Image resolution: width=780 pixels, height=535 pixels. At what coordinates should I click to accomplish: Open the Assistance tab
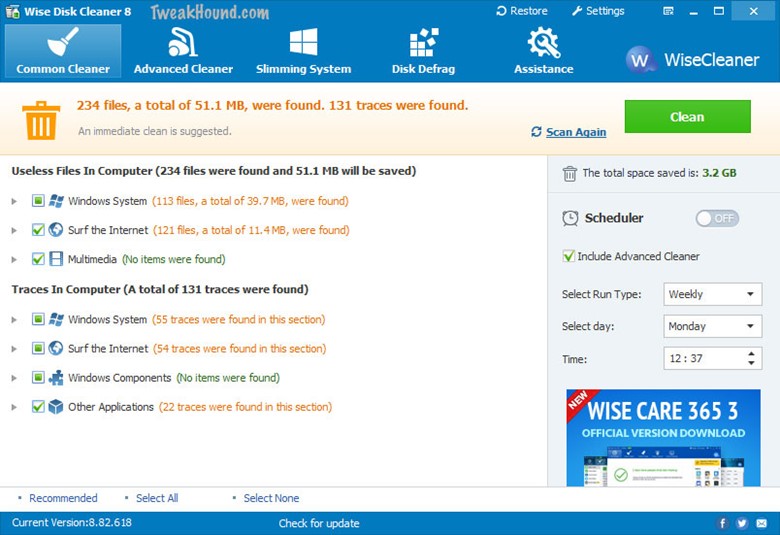point(544,51)
